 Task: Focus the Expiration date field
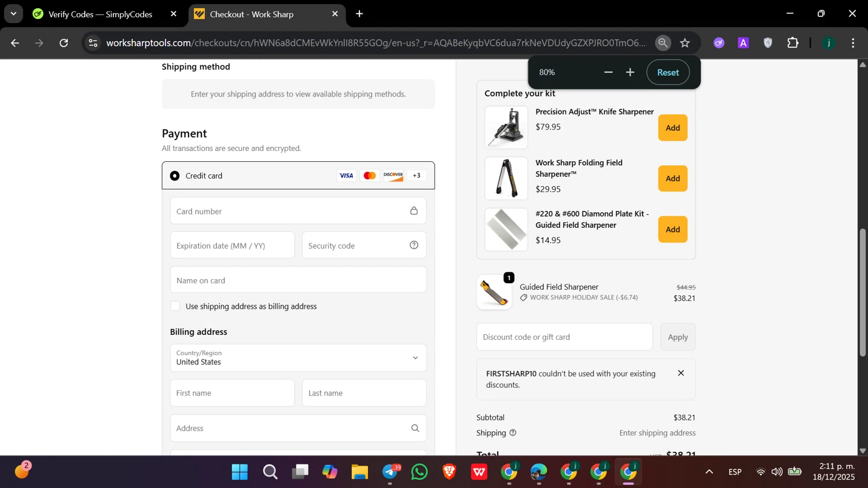232,245
